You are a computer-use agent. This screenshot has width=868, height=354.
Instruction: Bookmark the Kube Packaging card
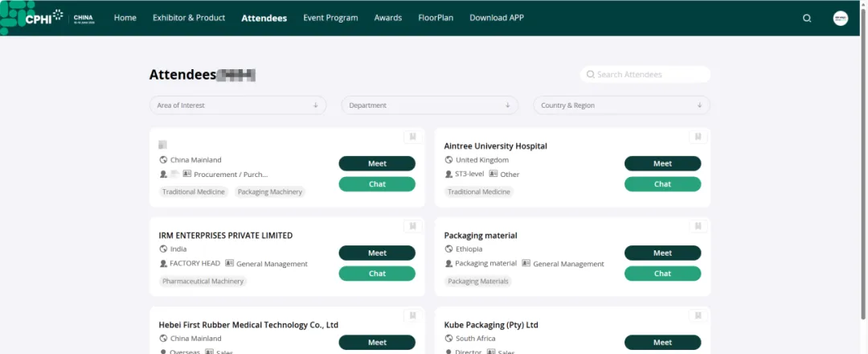tap(698, 315)
